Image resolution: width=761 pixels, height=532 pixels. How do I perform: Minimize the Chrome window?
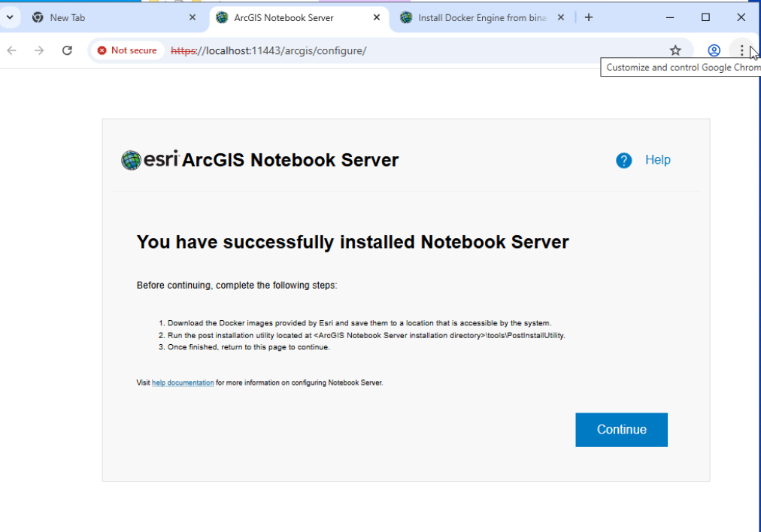670,17
